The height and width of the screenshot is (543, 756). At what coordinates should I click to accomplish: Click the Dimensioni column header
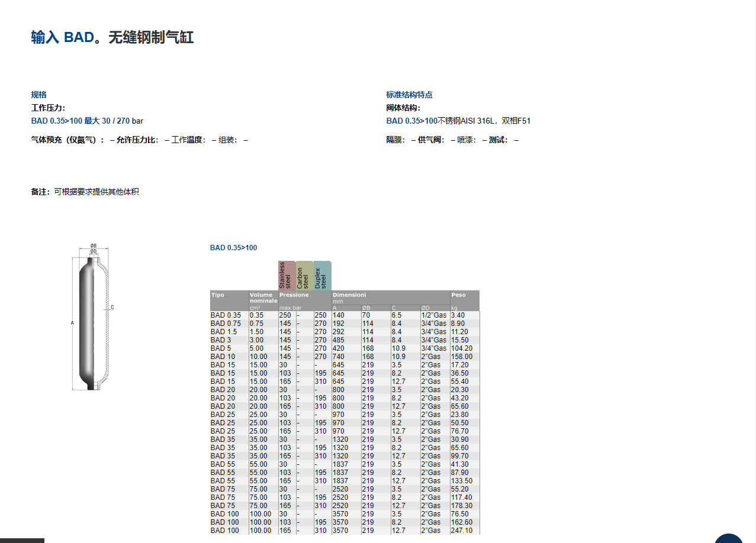click(x=349, y=295)
